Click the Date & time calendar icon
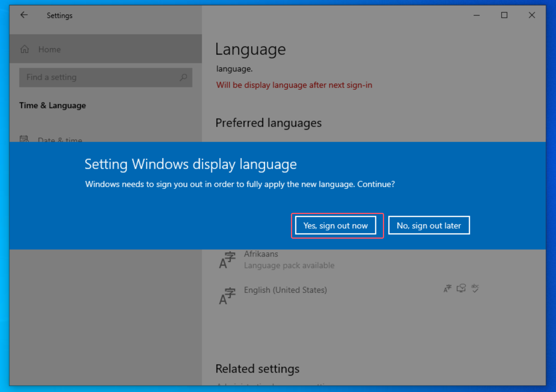The image size is (556, 392). pos(24,139)
